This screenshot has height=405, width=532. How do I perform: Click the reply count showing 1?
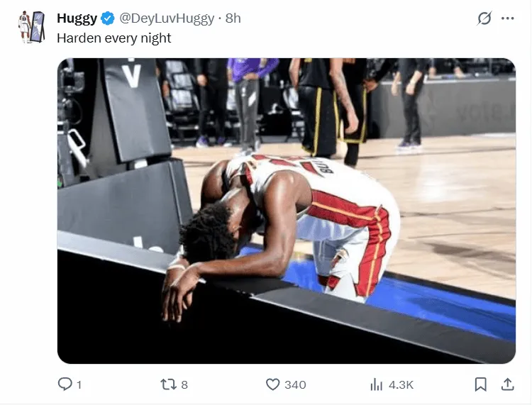click(79, 385)
